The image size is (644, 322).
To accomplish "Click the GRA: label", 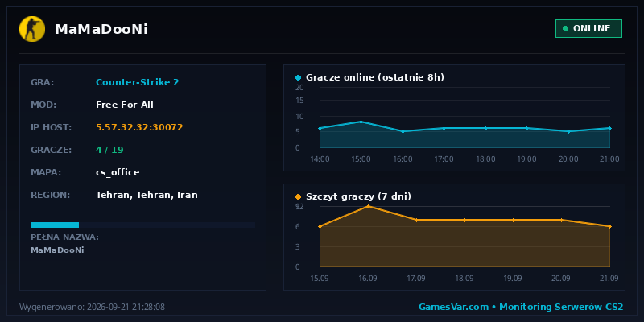I will 43,82.
